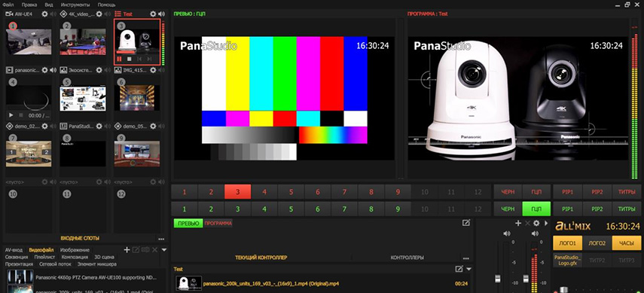
Task: Switch to Изображение source tab
Action: [75, 250]
